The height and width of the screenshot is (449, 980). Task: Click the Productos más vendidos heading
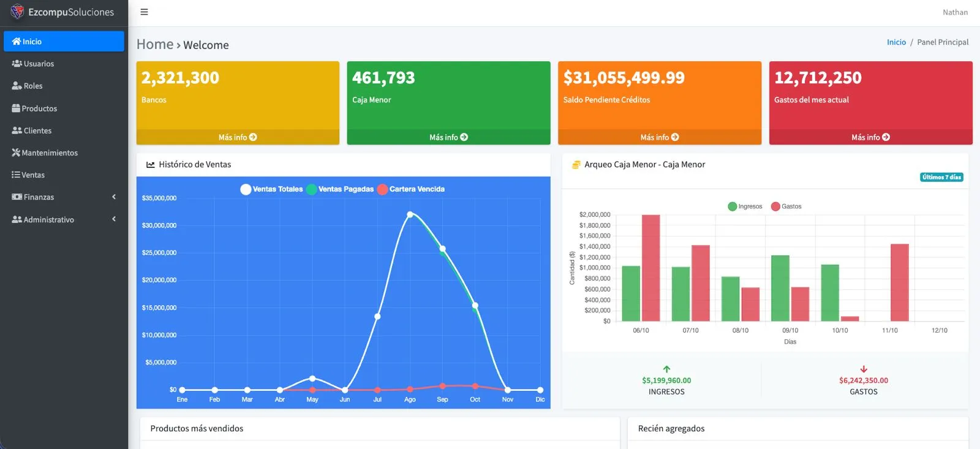point(197,429)
